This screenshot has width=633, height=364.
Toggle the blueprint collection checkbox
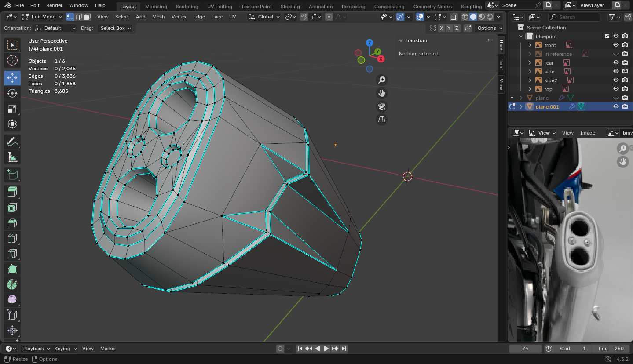coord(607,36)
